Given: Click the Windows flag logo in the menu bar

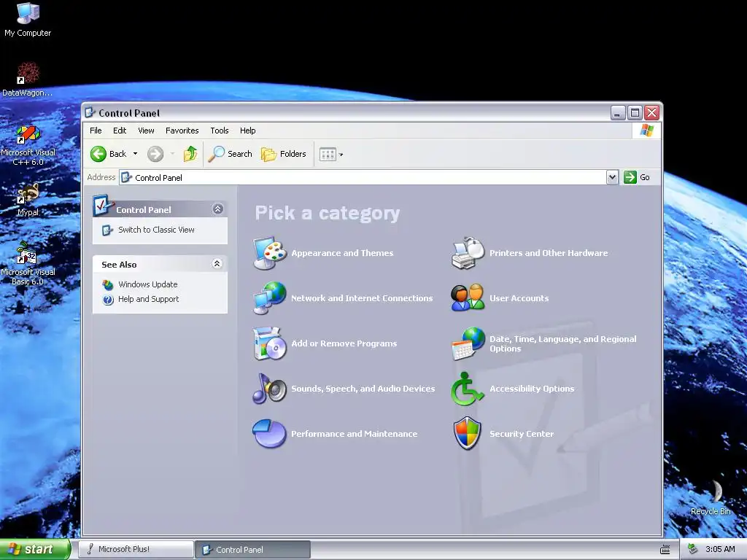Looking at the screenshot, I should point(647,131).
